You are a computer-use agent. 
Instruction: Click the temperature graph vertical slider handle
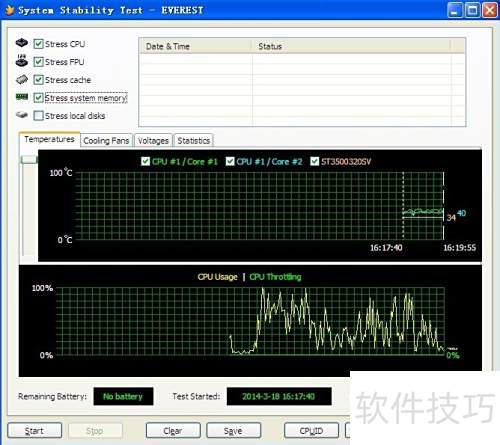pyautogui.click(x=29, y=160)
